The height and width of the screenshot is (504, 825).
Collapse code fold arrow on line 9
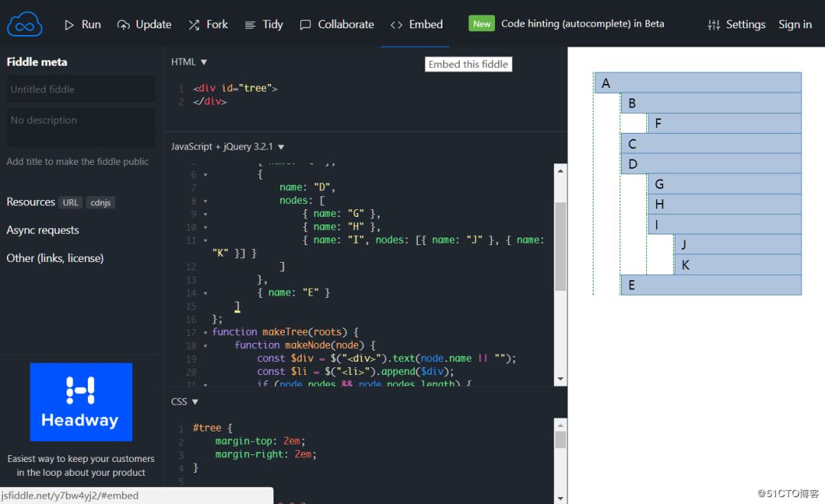(x=205, y=214)
